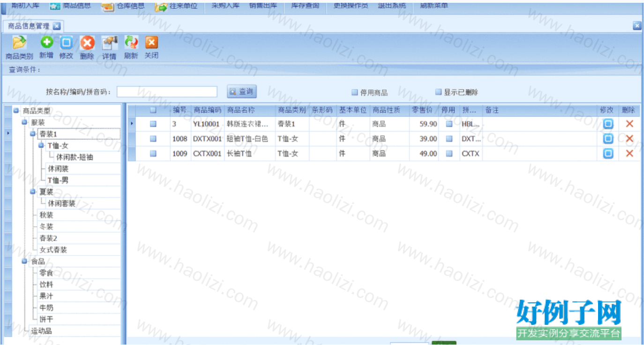Collapse the 春装1 tree node expander
Image resolution: width=644 pixels, height=345 pixels.
click(x=33, y=134)
